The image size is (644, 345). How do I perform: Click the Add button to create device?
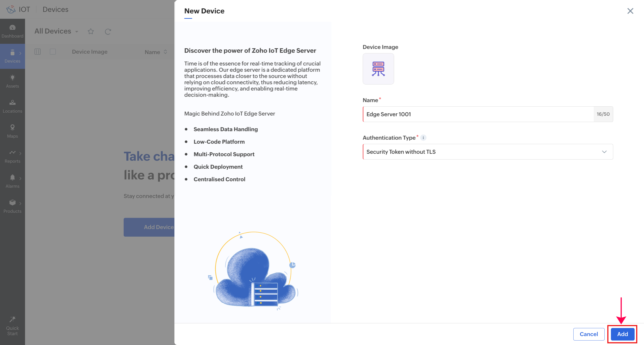click(623, 334)
